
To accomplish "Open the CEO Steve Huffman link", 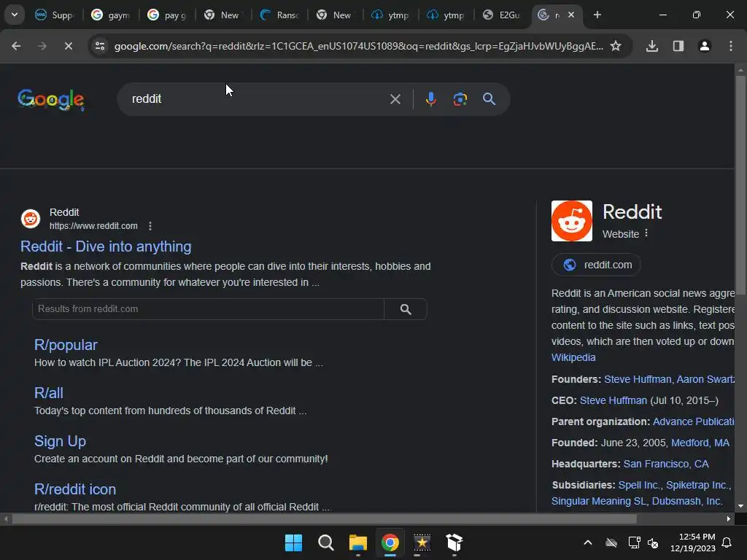I will pyautogui.click(x=613, y=400).
